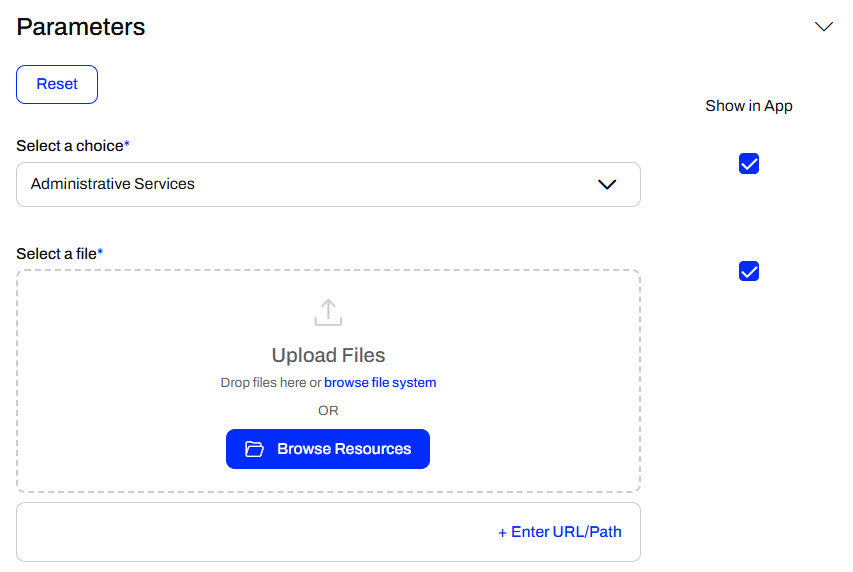Click the Upload Files heading text
This screenshot has height=572, width=853.
coord(328,356)
